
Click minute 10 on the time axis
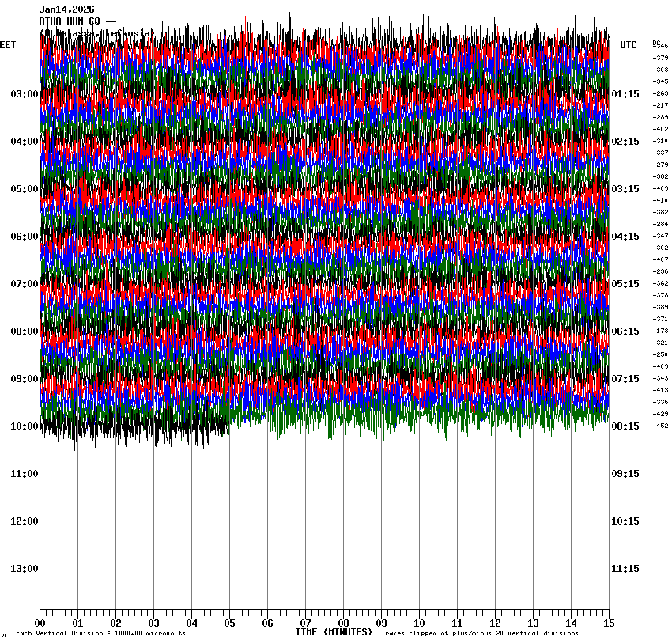point(419,623)
